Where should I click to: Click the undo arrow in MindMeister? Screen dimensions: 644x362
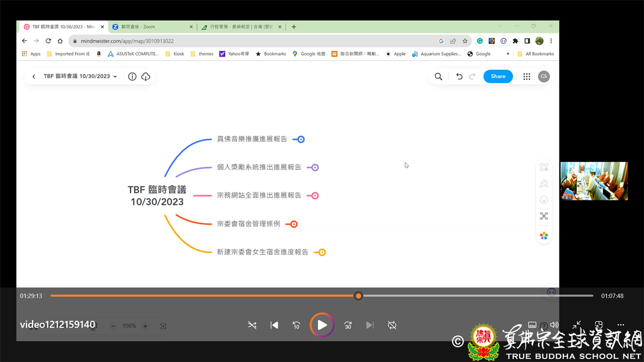click(x=459, y=76)
